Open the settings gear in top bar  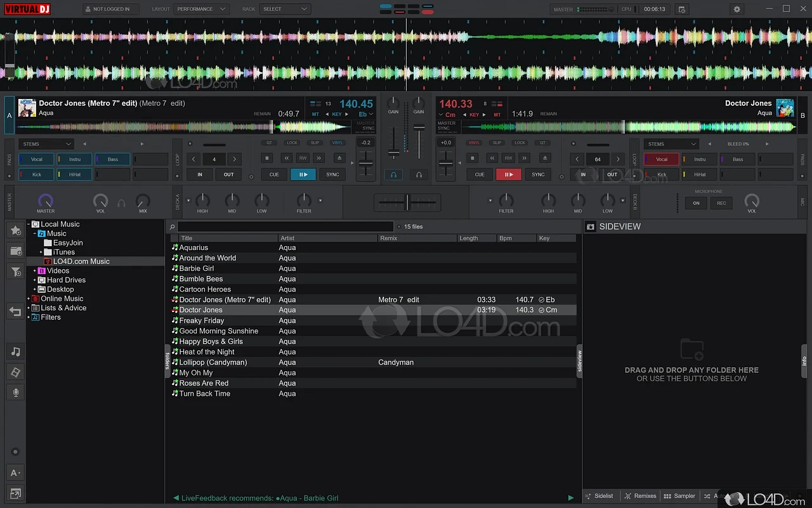[737, 10]
